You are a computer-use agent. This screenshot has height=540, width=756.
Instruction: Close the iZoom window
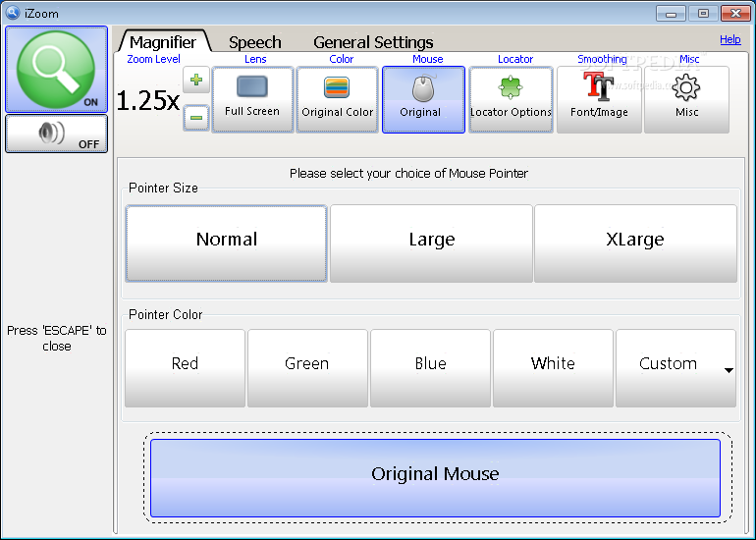[x=735, y=14]
